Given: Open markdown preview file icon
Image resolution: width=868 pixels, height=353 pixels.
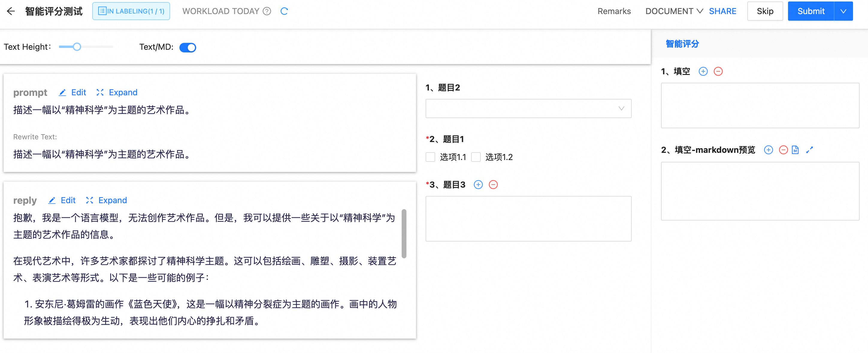Looking at the screenshot, I should coord(795,150).
